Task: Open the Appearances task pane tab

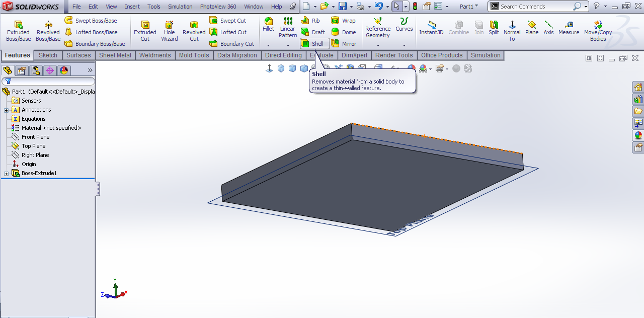Action: (x=638, y=135)
